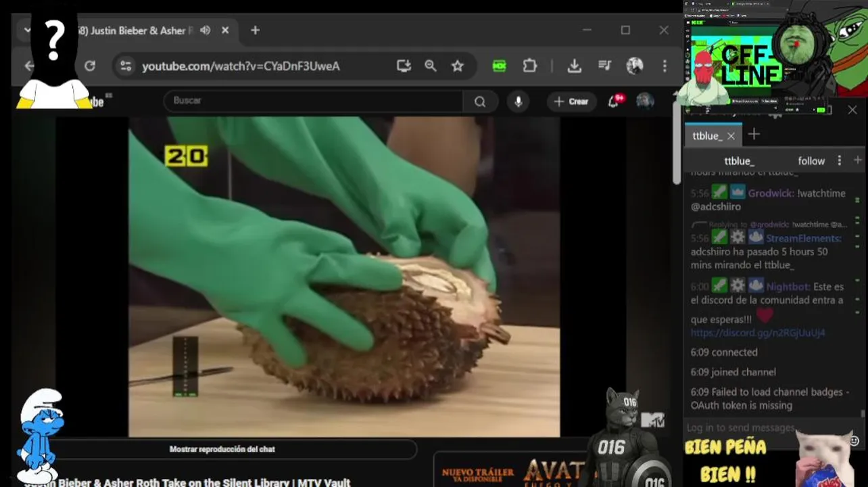The width and height of the screenshot is (868, 487).
Task: Open the zoom magnifier icon in address bar
Action: [431, 66]
